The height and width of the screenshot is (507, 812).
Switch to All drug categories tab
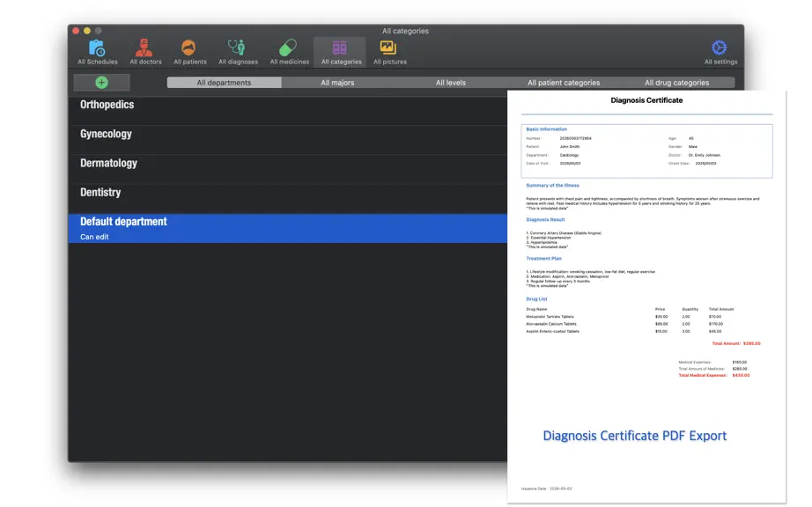pyautogui.click(x=676, y=82)
